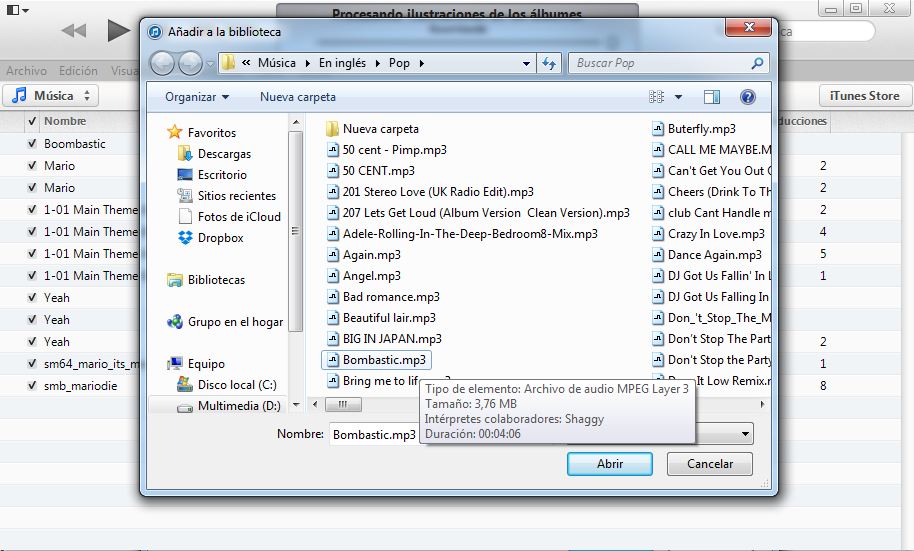Click Nueva carpeta in the toolbar

pos(297,97)
